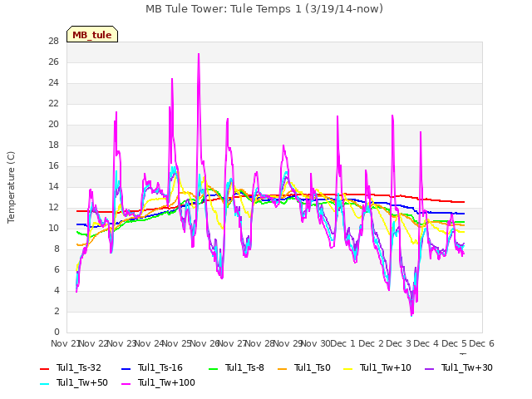Click the magenta Tul1_Tw+100 legend swatch
This screenshot has height=399, width=532.
click(x=126, y=384)
